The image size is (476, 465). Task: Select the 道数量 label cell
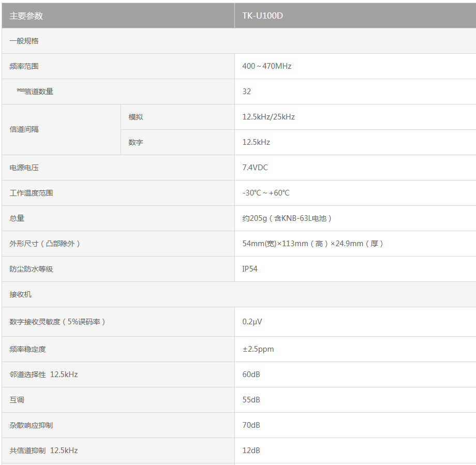click(118, 92)
